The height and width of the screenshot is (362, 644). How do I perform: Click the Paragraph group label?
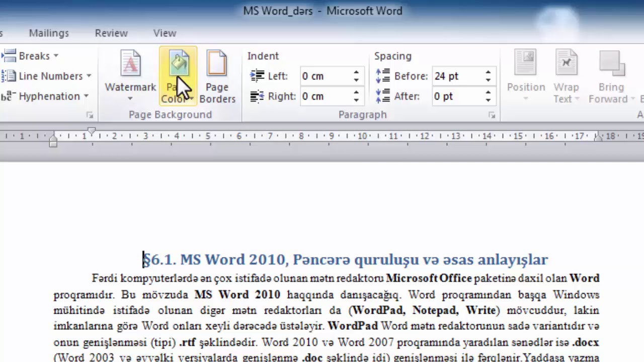pos(362,115)
